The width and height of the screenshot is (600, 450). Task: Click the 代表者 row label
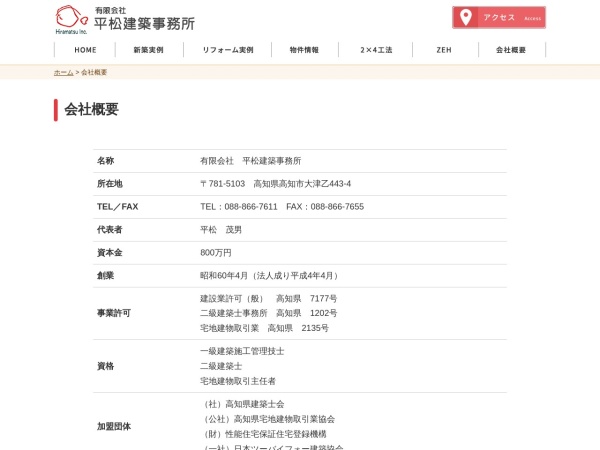109,230
